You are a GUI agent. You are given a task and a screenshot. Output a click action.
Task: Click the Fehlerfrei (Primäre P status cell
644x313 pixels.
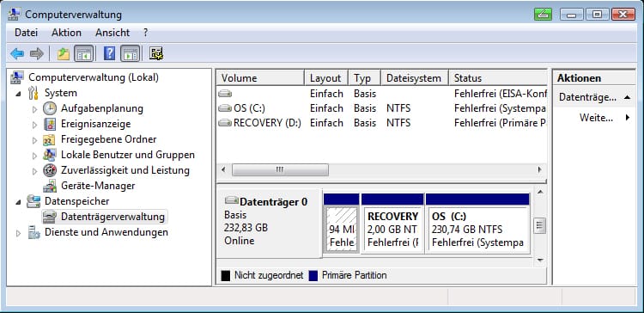pyautogui.click(x=500, y=123)
